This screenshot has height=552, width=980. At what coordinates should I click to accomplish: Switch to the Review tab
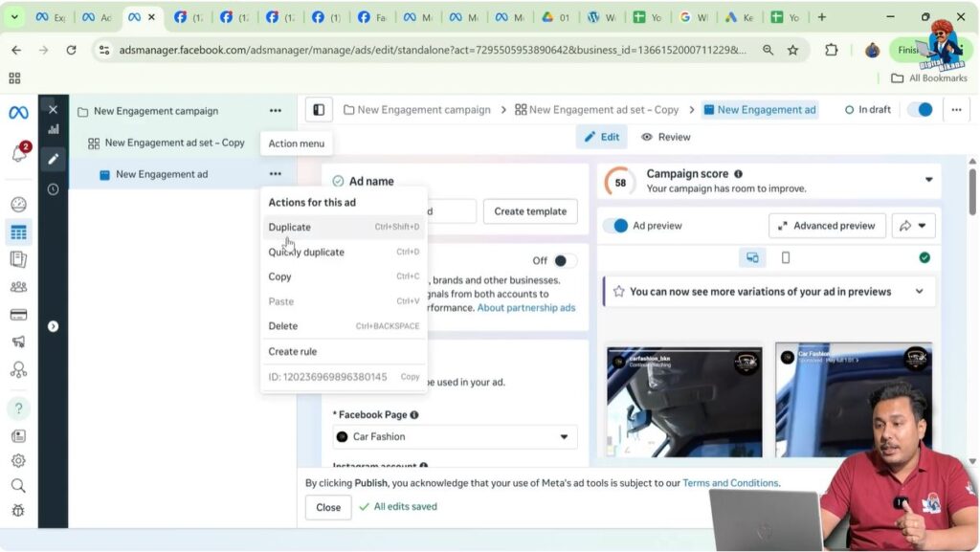click(666, 137)
